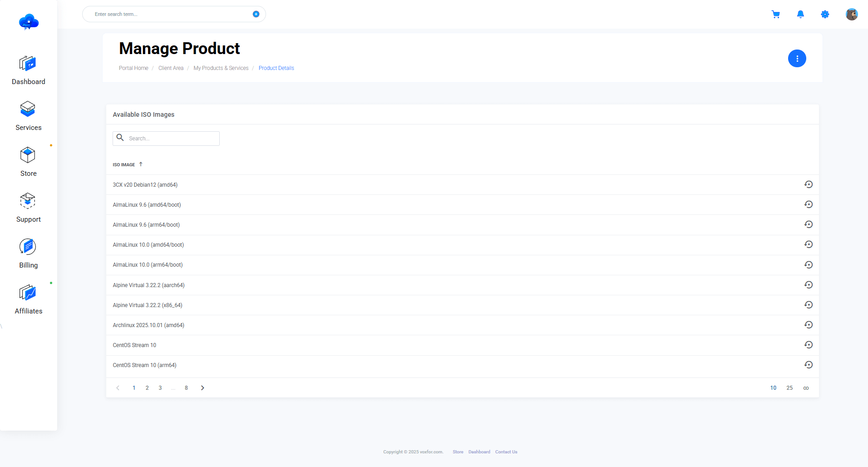Open the Billing sidebar icon

pyautogui.click(x=28, y=247)
